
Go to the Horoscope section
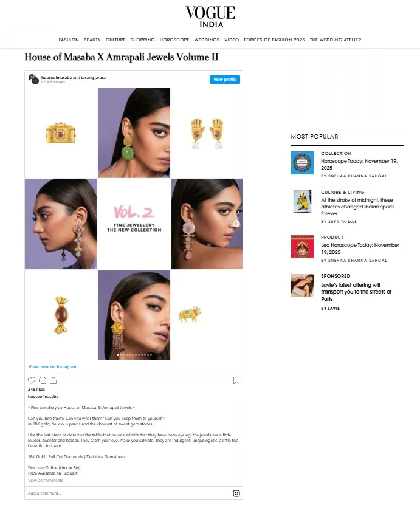[x=174, y=40]
